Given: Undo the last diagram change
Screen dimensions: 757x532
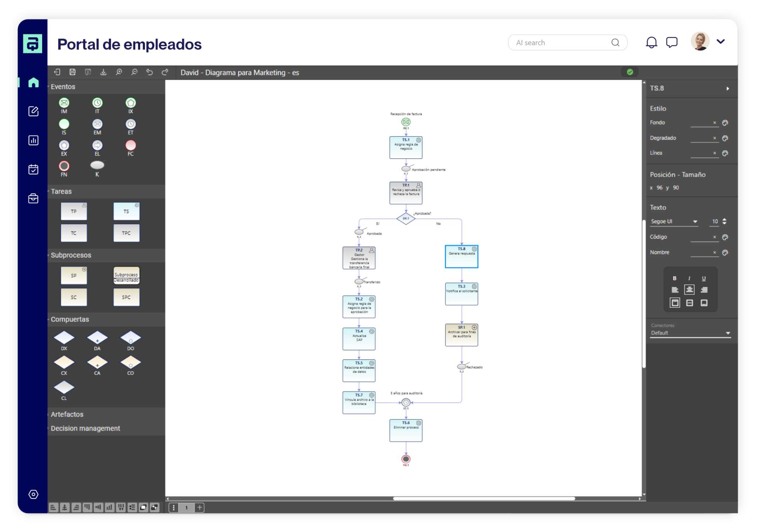Looking at the screenshot, I should (150, 72).
